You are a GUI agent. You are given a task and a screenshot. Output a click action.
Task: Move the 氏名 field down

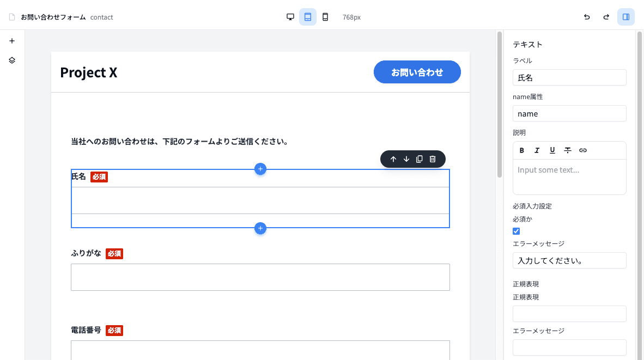click(406, 158)
